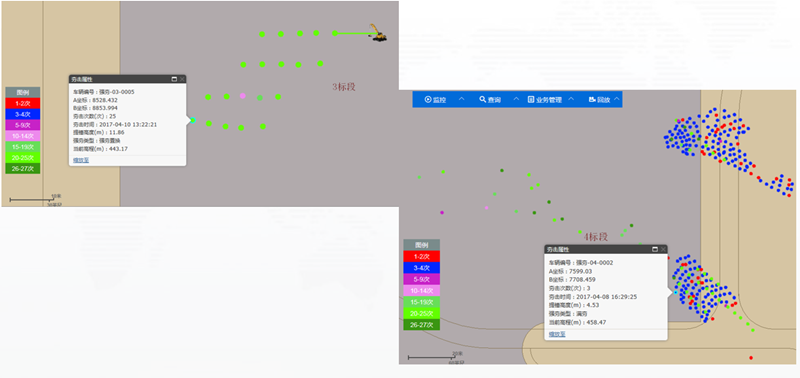800x378 pixels.
Task: Click the document icon beside 业务管理
Action: click(531, 99)
